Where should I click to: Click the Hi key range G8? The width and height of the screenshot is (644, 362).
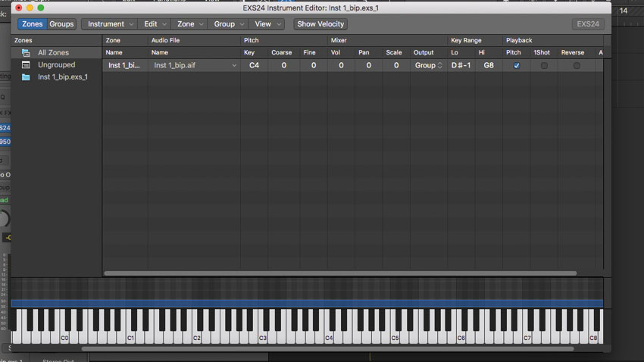489,65
